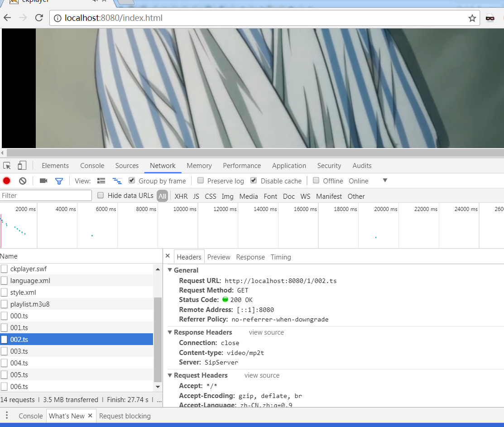Open the Console panel tab

tap(92, 165)
